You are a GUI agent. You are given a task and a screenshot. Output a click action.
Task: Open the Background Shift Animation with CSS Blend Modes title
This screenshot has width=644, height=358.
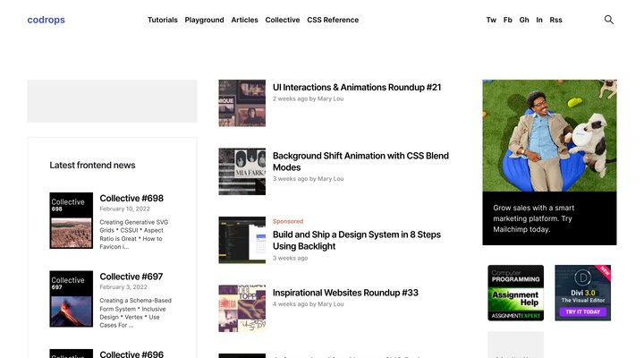point(360,161)
